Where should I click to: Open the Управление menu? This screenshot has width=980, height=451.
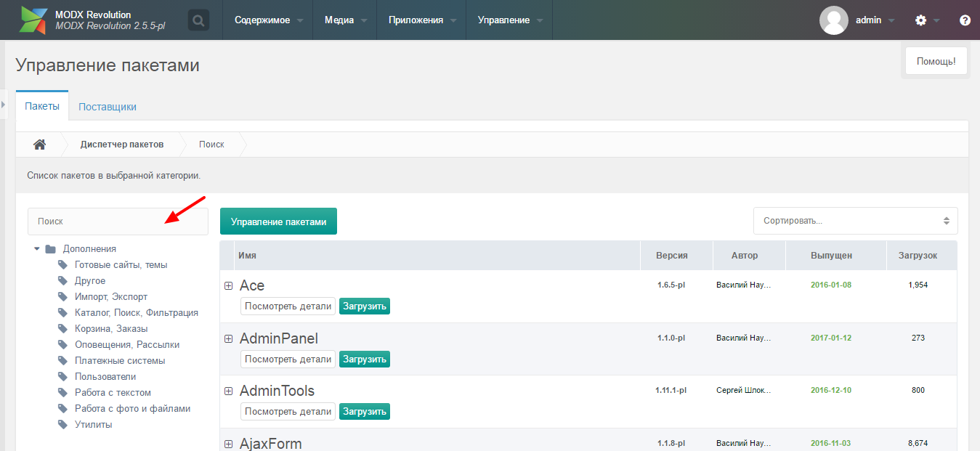tap(510, 20)
